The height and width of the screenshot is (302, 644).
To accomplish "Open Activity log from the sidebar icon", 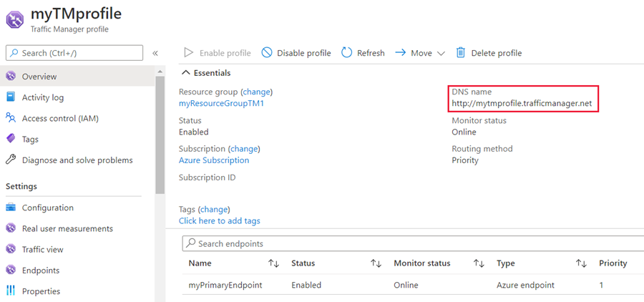I will [x=11, y=97].
